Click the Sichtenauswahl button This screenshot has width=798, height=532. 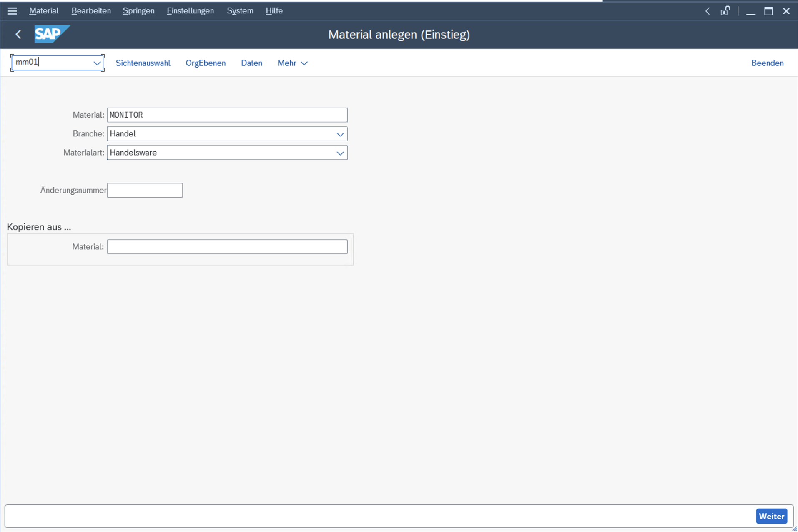pos(143,63)
